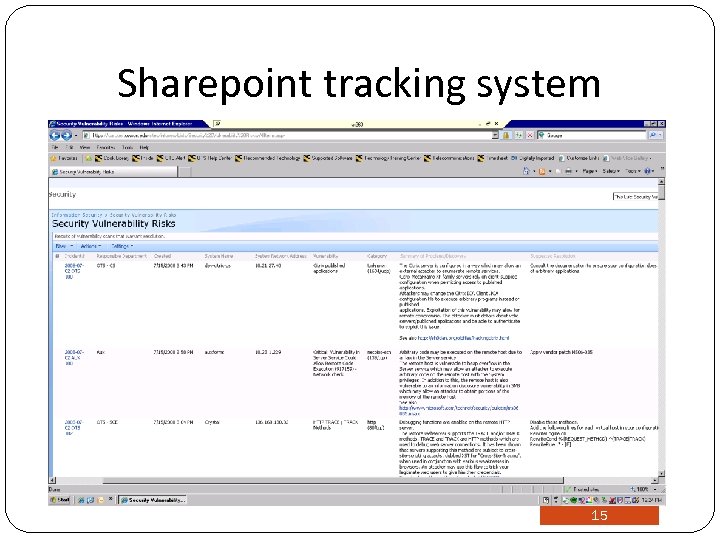Open the Telecommunications bookmark
Screen dimensions: 720x540
tap(449, 158)
